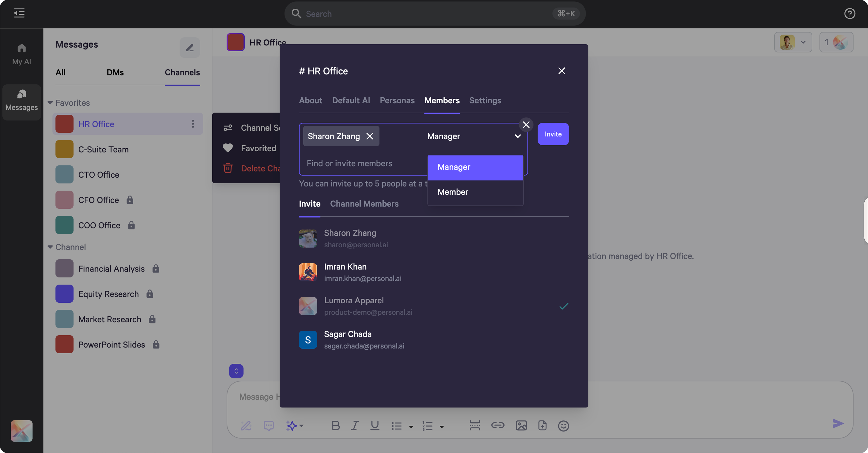Click the insert image icon
Image resolution: width=868 pixels, height=453 pixels.
521,425
